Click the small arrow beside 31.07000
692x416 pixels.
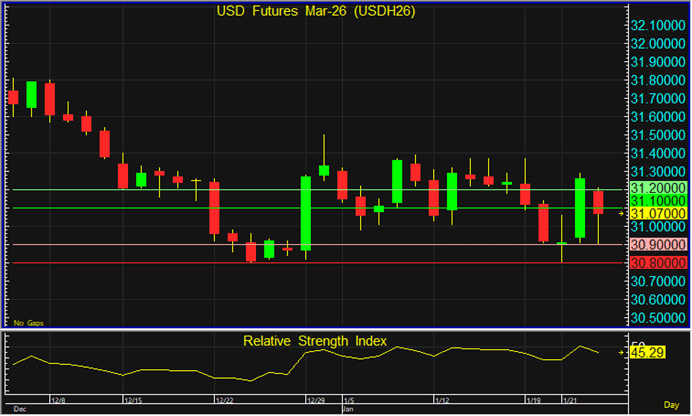622,213
